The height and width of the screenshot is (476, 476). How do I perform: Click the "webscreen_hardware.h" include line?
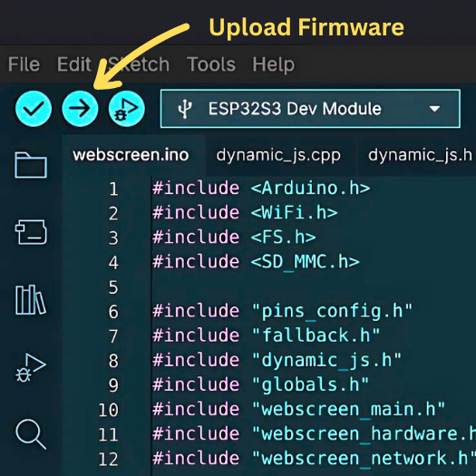(315, 433)
